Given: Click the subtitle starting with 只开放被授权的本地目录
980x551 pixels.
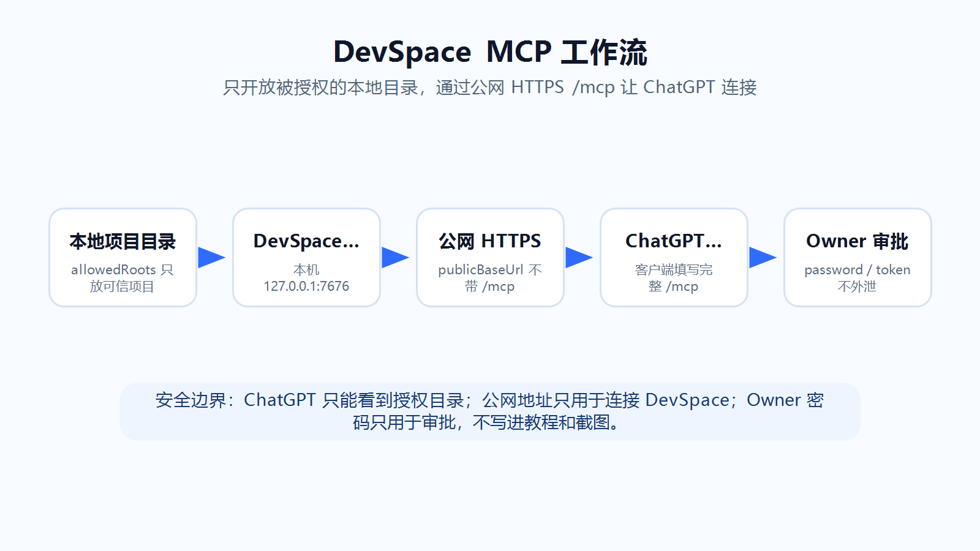Looking at the screenshot, I should coord(490,88).
